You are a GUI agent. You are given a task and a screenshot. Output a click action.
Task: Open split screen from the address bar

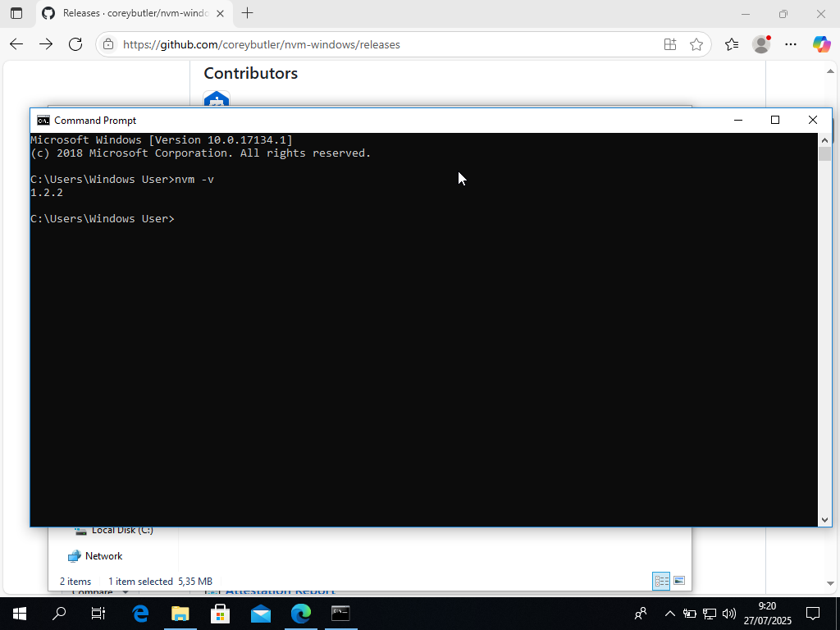pyautogui.click(x=670, y=44)
